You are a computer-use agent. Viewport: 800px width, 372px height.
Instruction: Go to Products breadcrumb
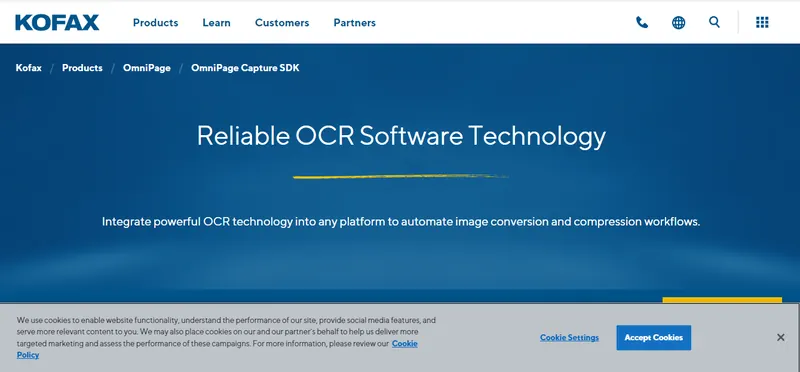click(x=82, y=68)
